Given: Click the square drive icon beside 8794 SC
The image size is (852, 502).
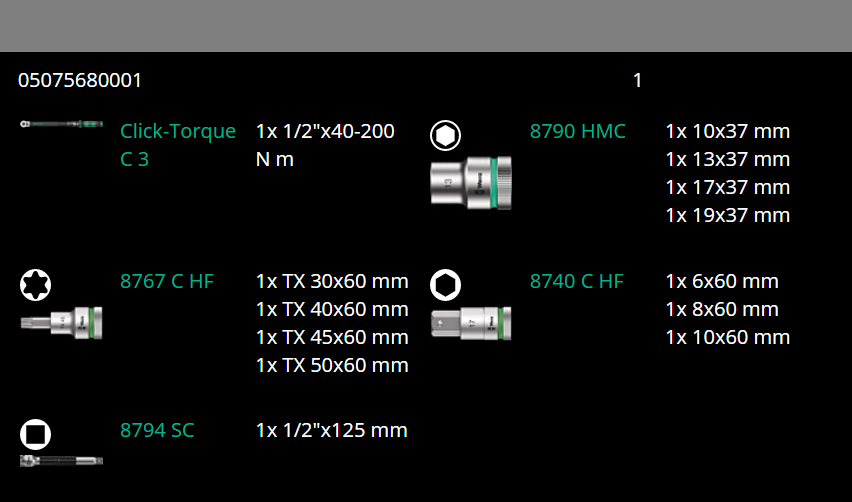Looking at the screenshot, I should click(x=35, y=434).
